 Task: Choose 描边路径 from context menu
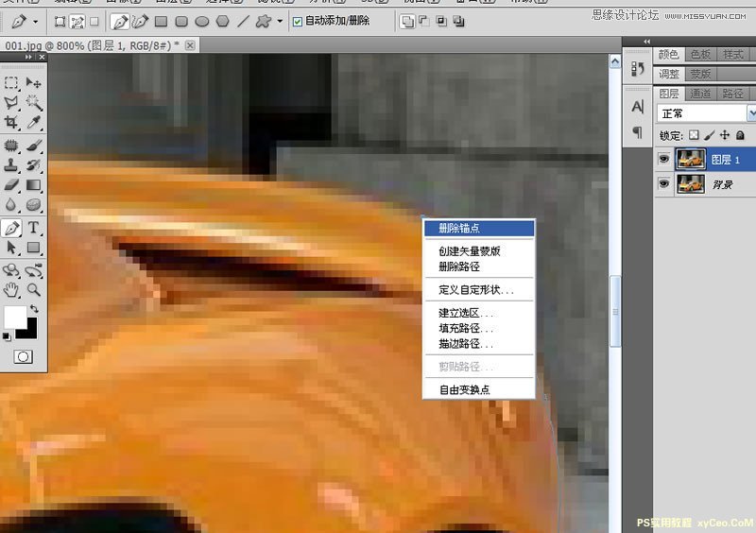479,343
